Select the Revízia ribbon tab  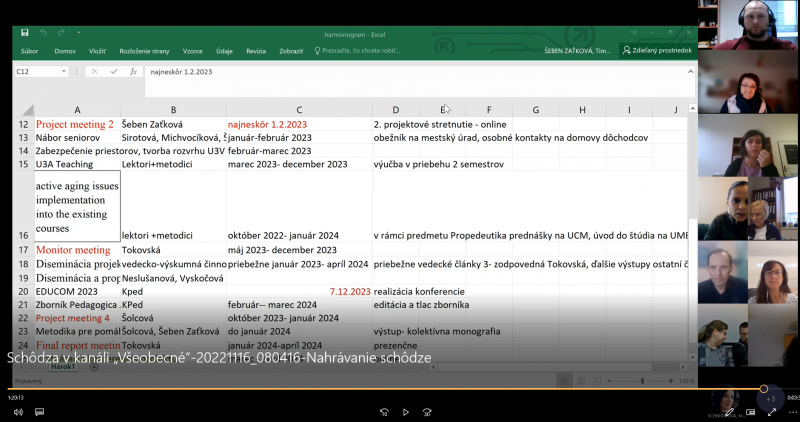click(x=256, y=50)
